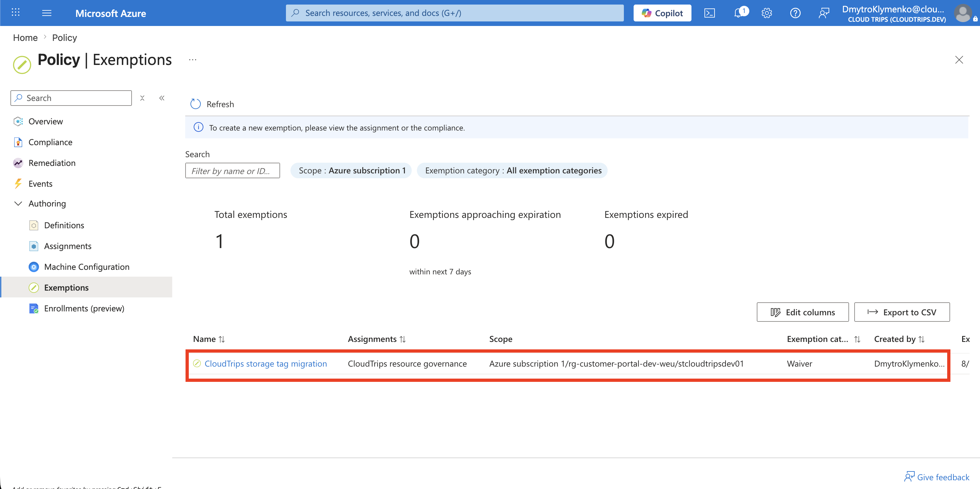
Task: Open the help question mark icon
Action: point(795,13)
